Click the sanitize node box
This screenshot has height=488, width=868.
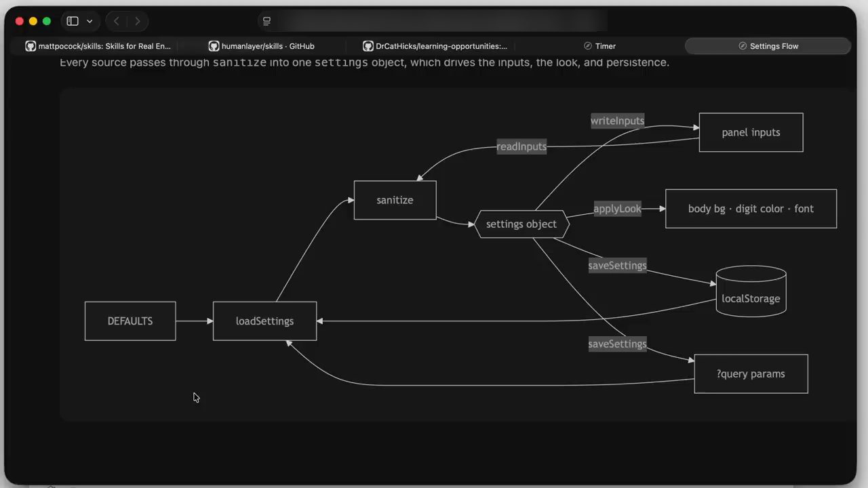[395, 200]
